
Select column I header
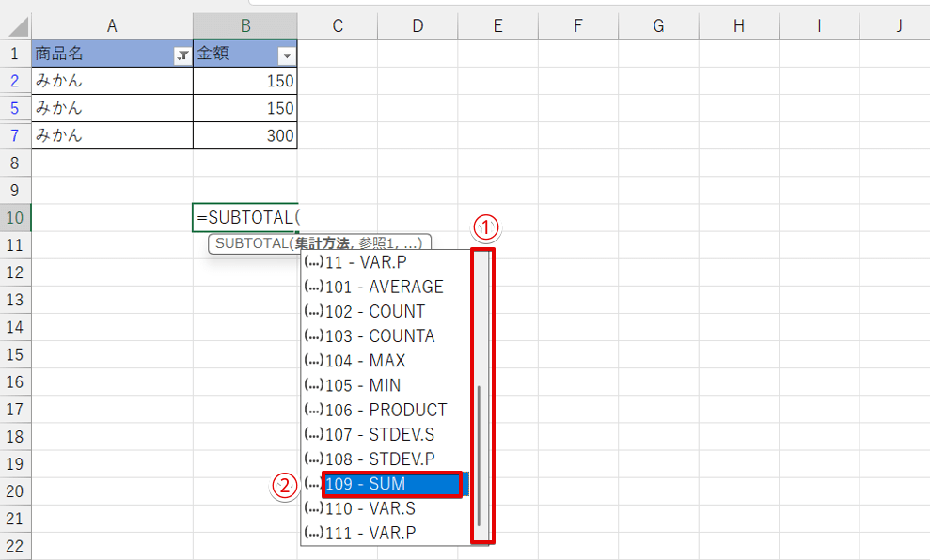[819, 26]
